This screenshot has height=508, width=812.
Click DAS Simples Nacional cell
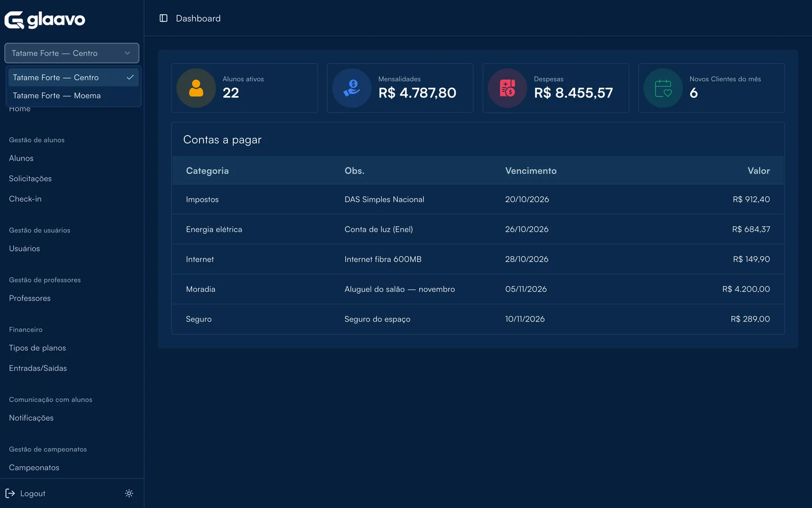pos(385,199)
